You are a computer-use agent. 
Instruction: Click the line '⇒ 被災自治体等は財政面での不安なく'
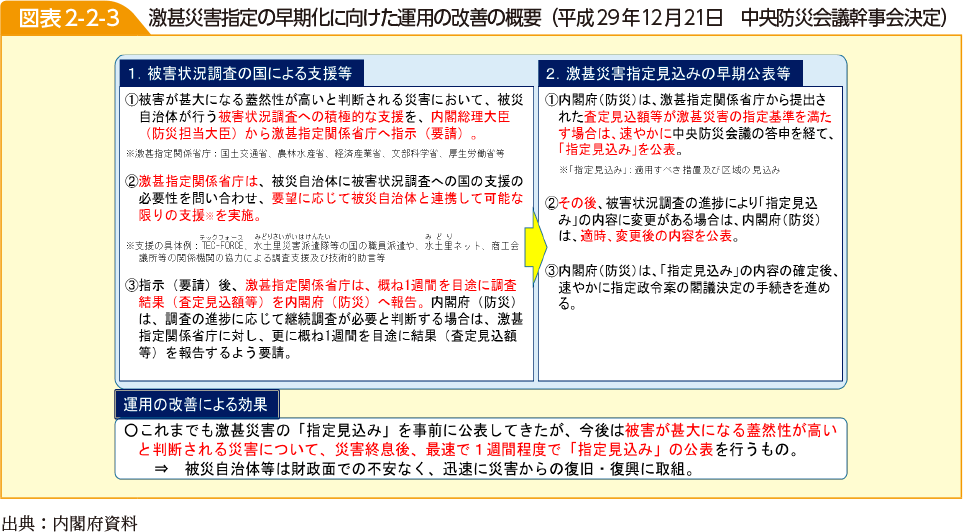coord(425,470)
